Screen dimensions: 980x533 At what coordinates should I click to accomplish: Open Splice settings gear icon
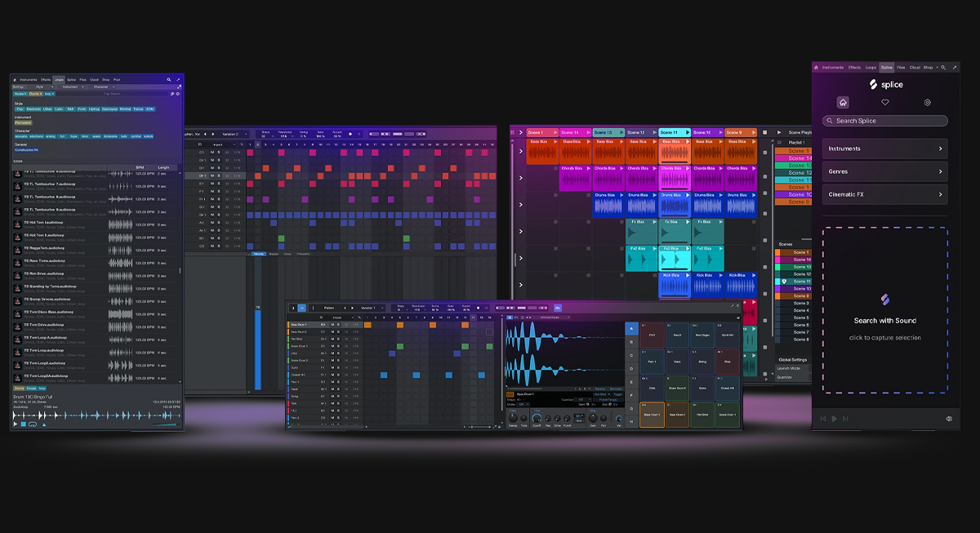(927, 103)
